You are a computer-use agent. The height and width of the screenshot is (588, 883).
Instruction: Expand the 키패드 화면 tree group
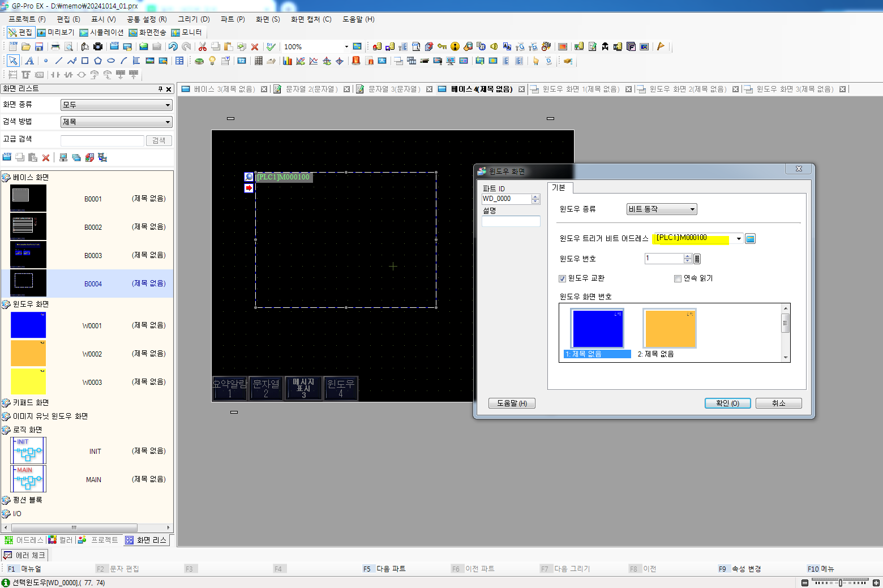click(x=6, y=403)
